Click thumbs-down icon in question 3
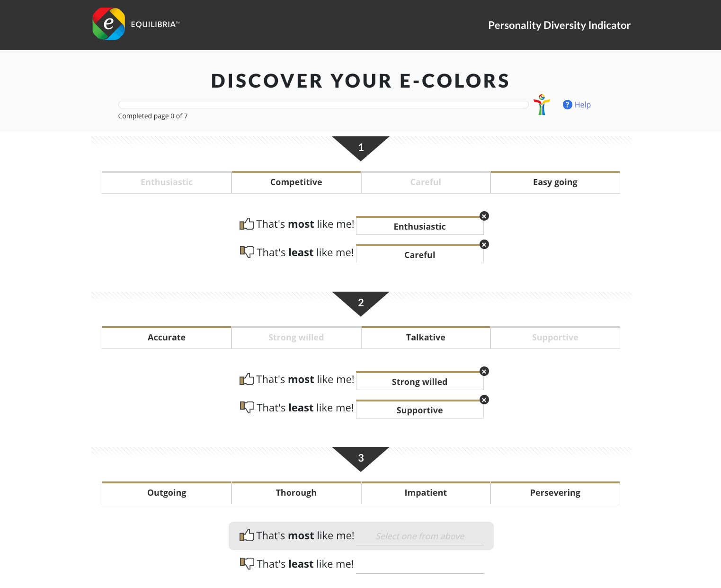Viewport: 721px width, 588px height. click(x=247, y=563)
